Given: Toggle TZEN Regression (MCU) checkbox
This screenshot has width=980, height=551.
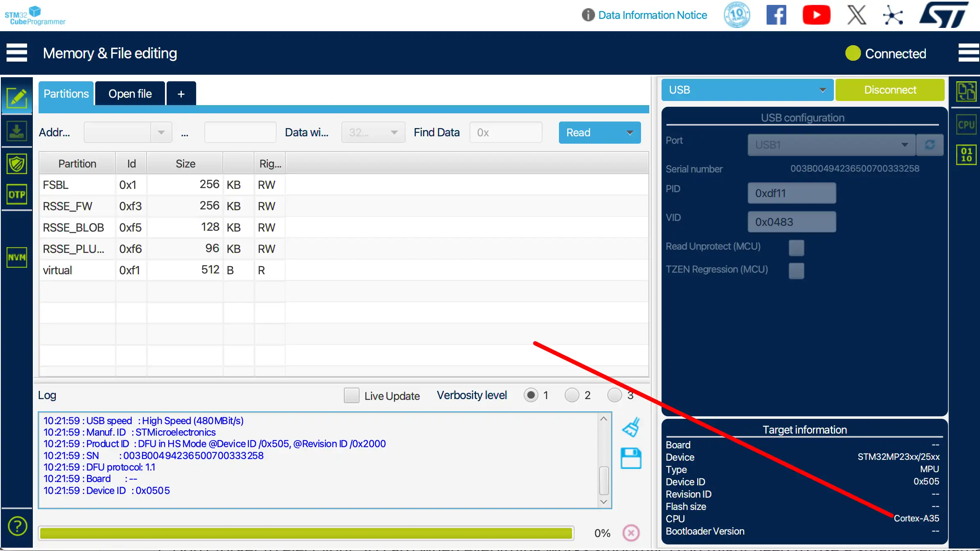Looking at the screenshot, I should coord(796,271).
